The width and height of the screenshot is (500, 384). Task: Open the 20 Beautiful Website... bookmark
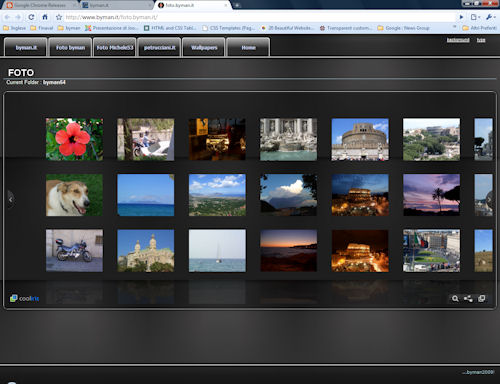point(287,28)
